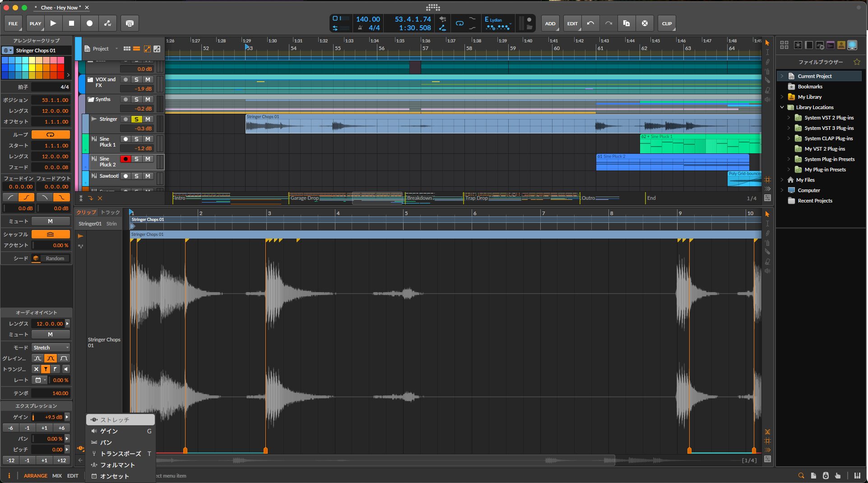Collapse the Library Locations tree
The image size is (868, 483).
point(782,107)
